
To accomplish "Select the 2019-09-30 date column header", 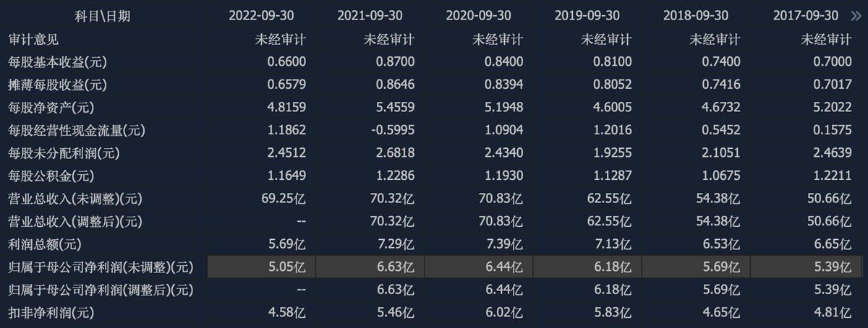I will [587, 16].
